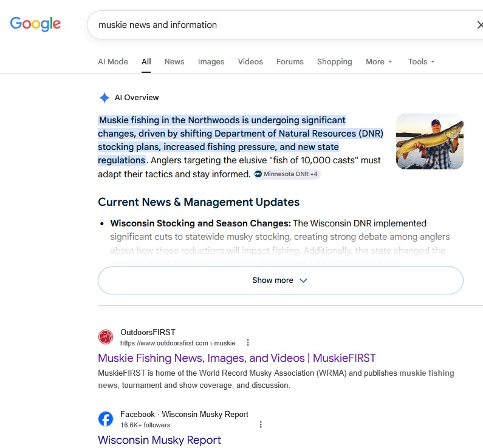Click the AI Overview heading text
The height and width of the screenshot is (448, 483).
coord(137,98)
